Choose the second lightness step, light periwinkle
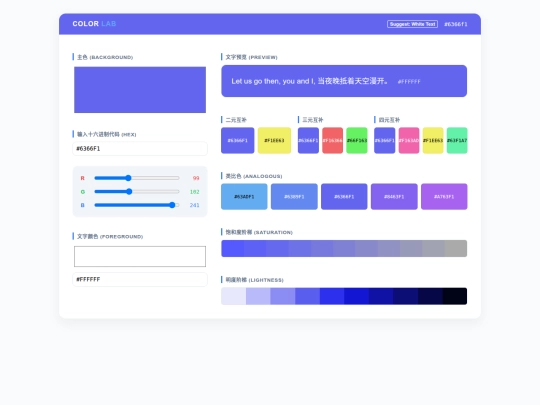 click(x=258, y=296)
